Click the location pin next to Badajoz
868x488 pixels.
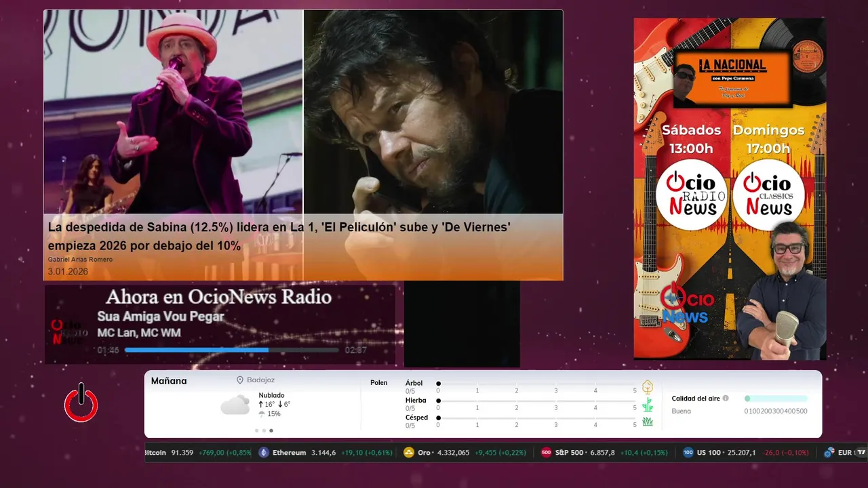pyautogui.click(x=240, y=380)
